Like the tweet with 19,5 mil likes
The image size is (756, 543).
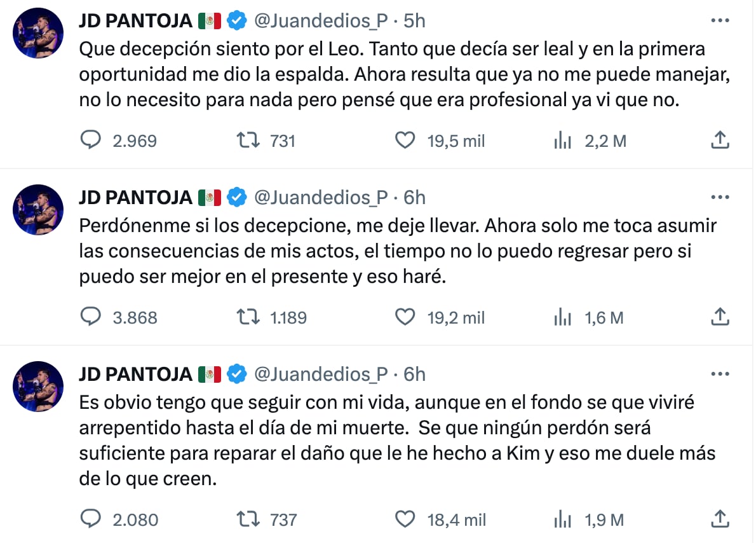(405, 140)
